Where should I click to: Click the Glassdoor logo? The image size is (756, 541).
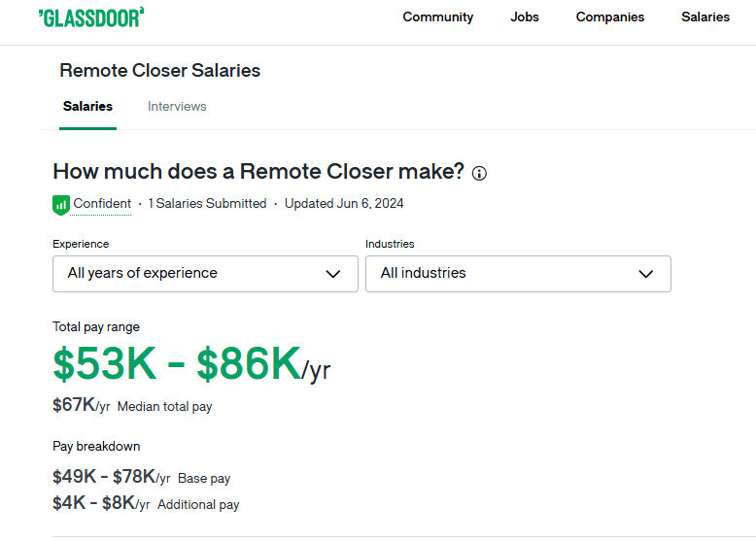click(x=90, y=17)
